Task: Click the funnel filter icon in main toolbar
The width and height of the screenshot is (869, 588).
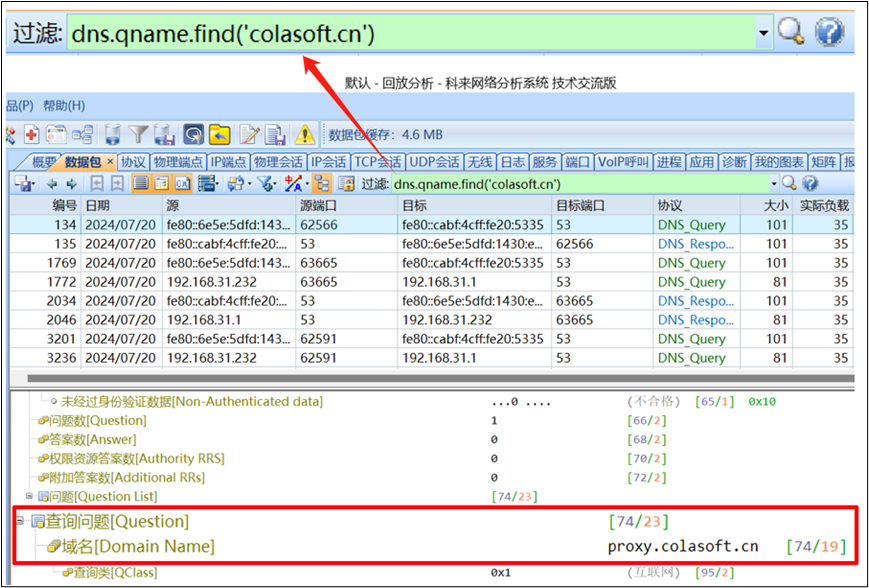Action: pyautogui.click(x=138, y=134)
